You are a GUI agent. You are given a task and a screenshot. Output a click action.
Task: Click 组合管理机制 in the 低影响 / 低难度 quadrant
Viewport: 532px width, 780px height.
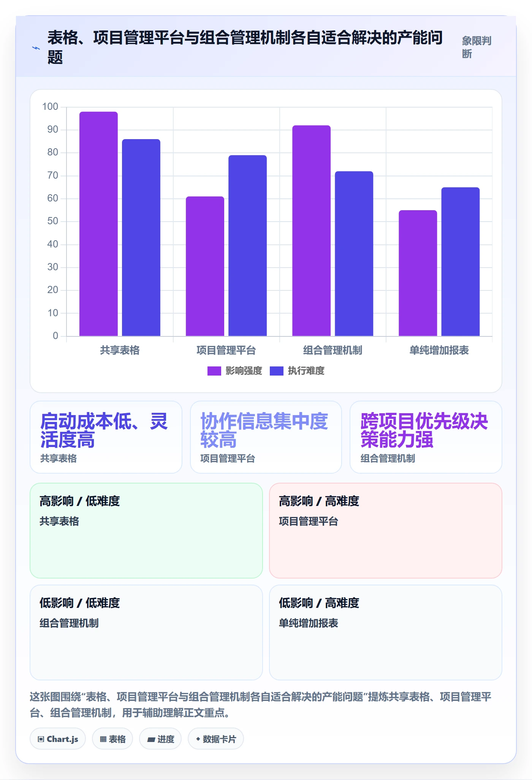69,623
